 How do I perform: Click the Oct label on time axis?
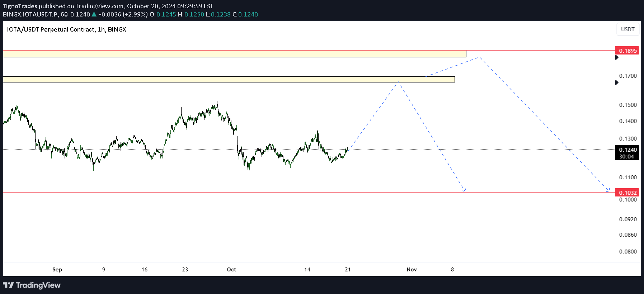231,270
